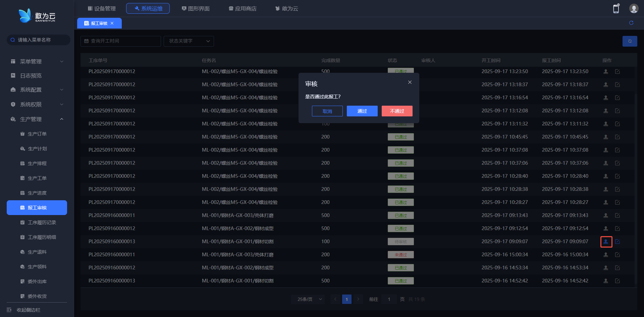The image size is (644, 317).
Task: Open the user avatar at top right
Action: click(633, 8)
